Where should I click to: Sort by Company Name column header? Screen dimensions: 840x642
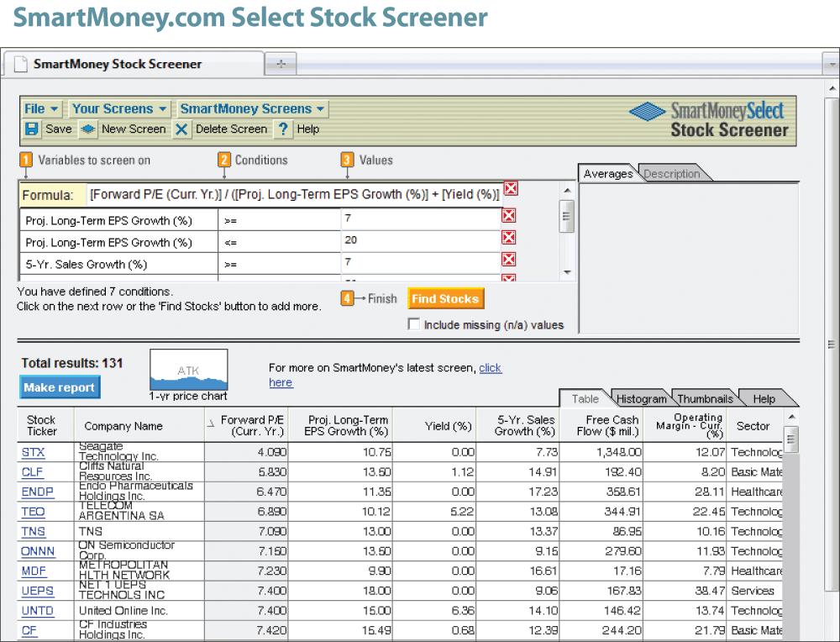tap(139, 426)
